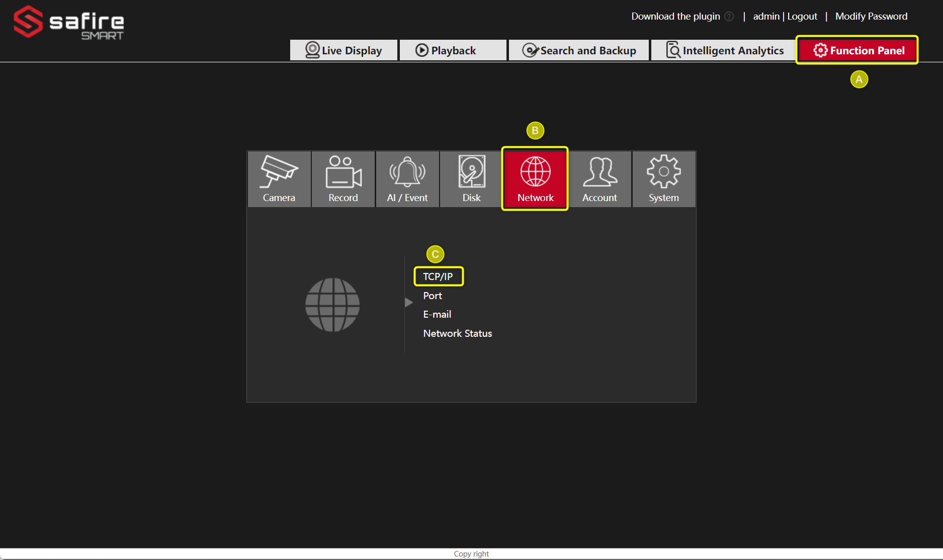Open the Network Status entry
The image size is (943, 560).
[458, 333]
